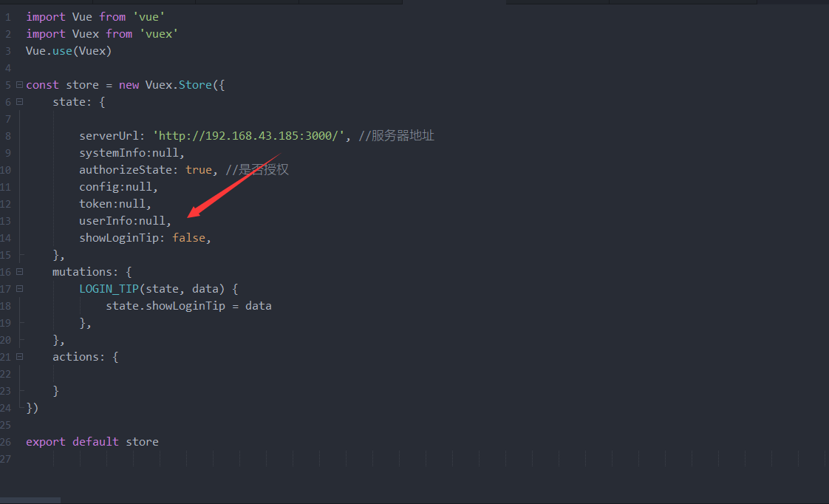Click the word 'systemInfo:null,'

coord(132,153)
